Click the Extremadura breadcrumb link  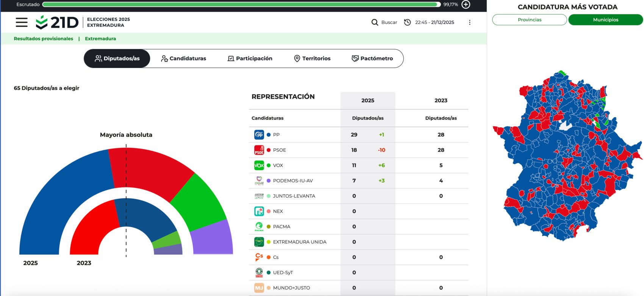[x=100, y=39]
